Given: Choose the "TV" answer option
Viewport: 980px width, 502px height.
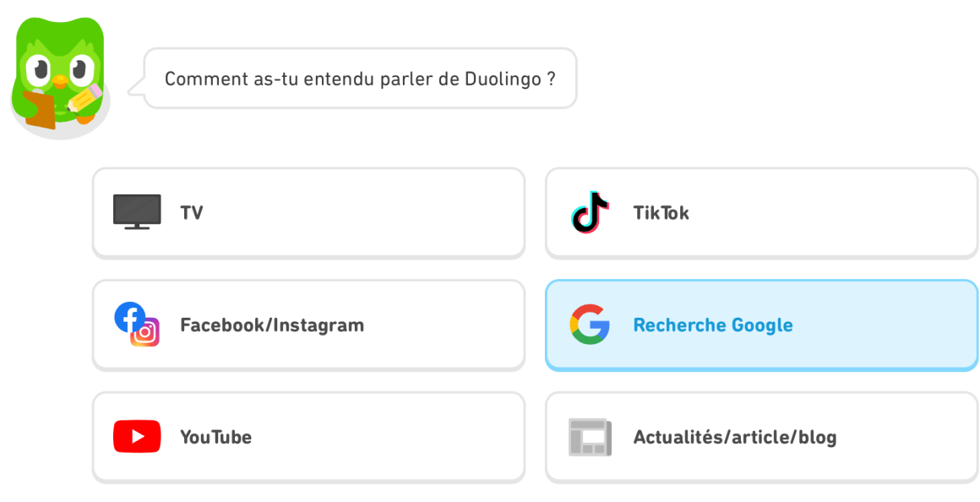Looking at the screenshot, I should tap(192, 213).
